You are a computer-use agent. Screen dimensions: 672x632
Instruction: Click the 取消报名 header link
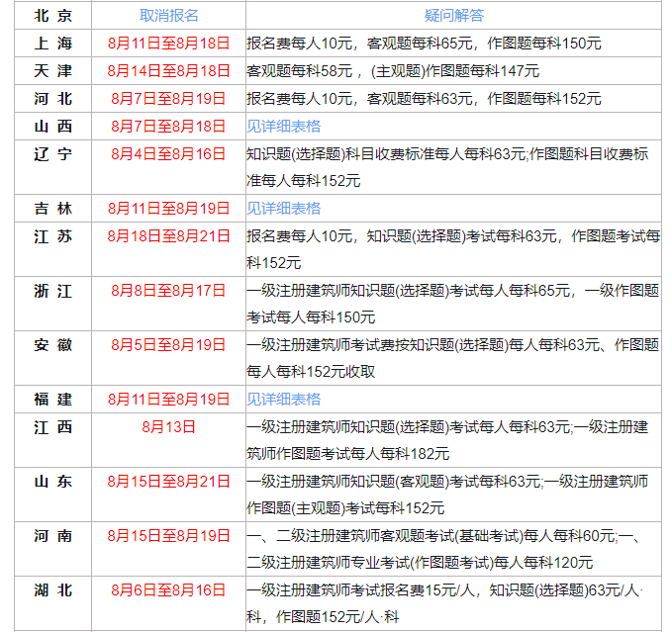[168, 16]
